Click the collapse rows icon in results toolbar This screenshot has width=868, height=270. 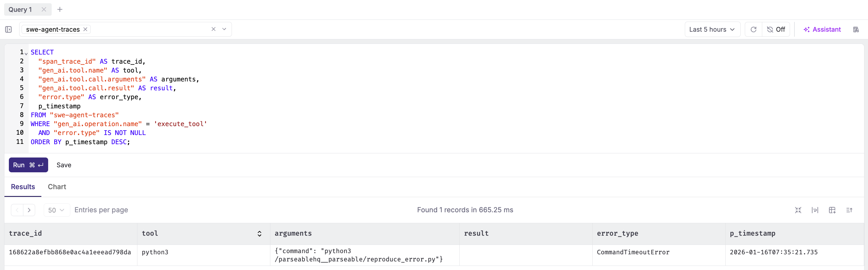(x=798, y=210)
